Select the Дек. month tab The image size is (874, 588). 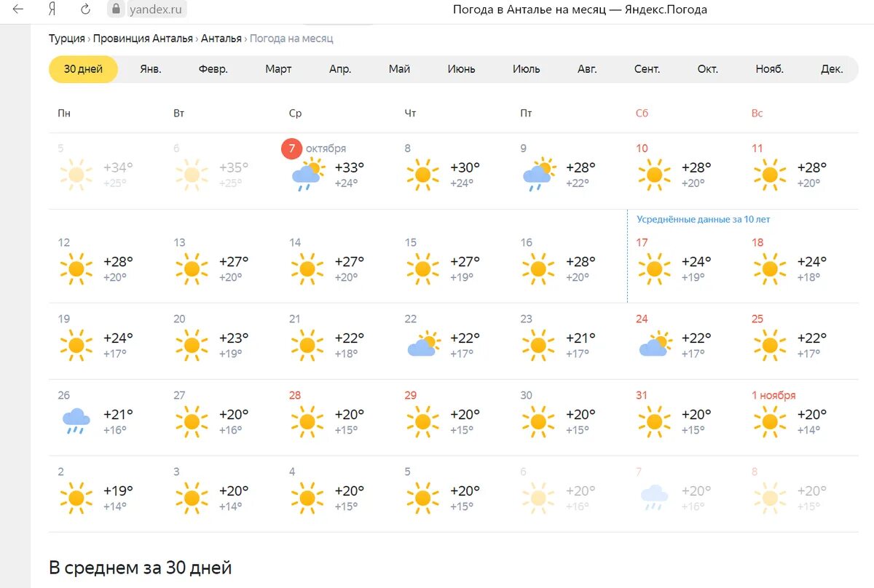[832, 69]
